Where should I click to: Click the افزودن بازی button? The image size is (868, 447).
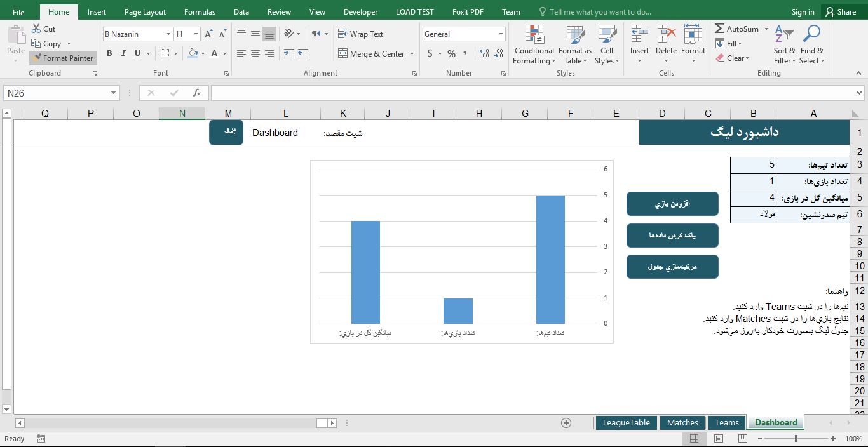point(672,204)
